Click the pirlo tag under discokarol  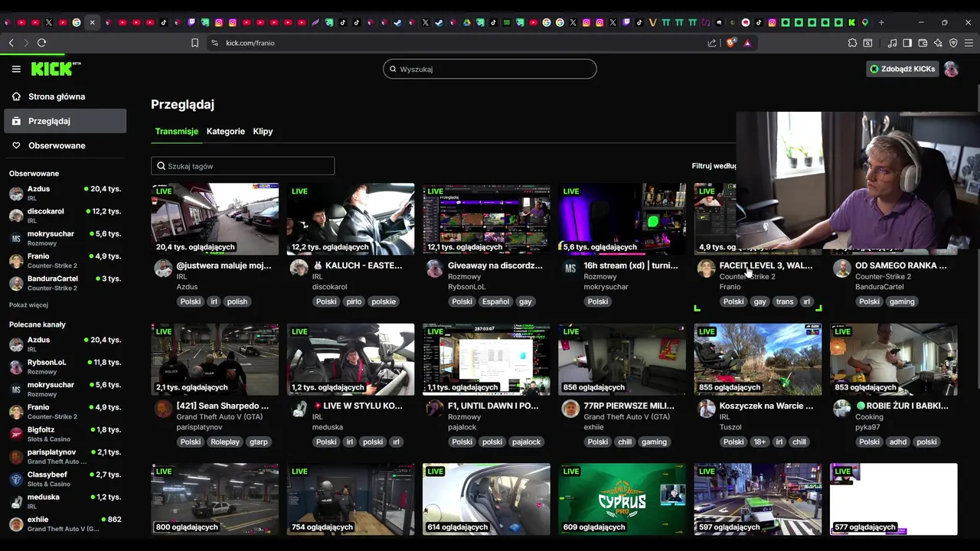coord(354,302)
